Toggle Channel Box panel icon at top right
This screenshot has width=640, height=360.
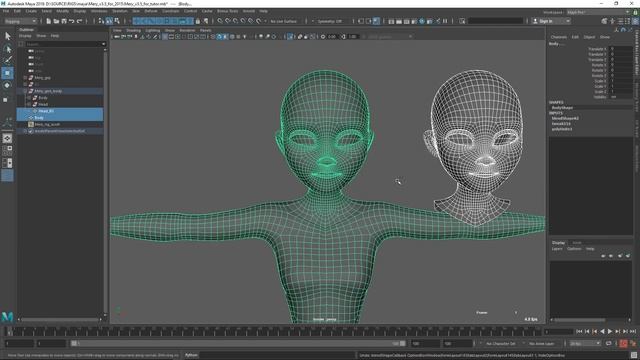pos(636,21)
